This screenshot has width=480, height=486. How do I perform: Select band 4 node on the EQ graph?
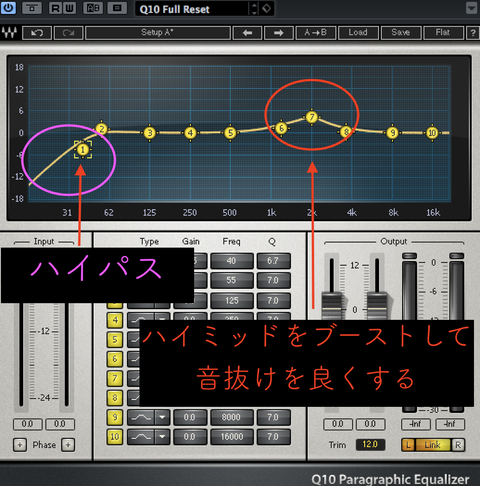(190, 133)
